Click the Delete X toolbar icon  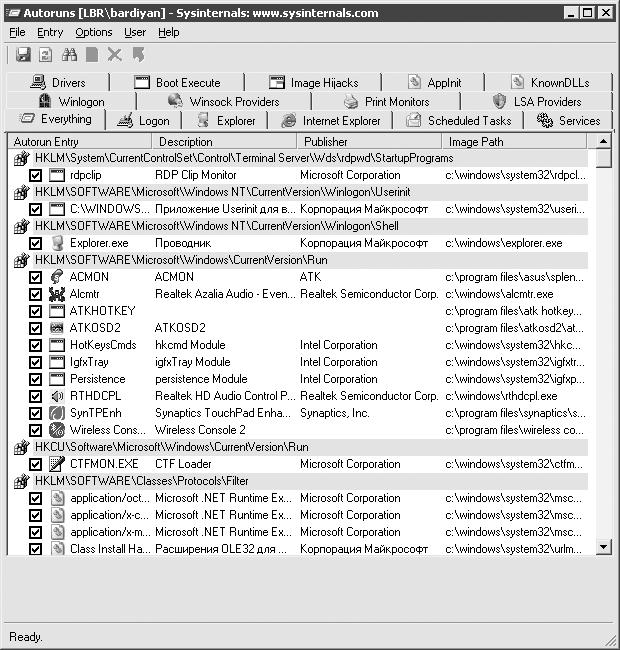click(115, 56)
